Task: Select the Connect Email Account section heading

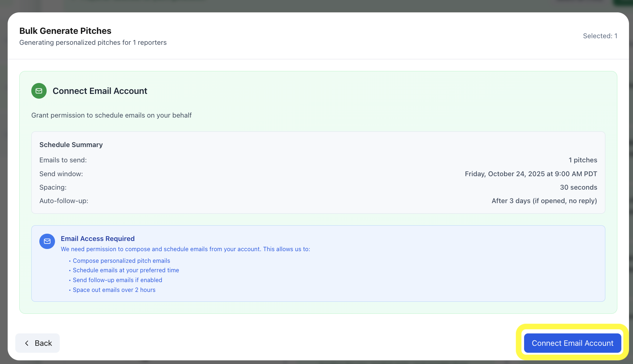Action: 100,91
